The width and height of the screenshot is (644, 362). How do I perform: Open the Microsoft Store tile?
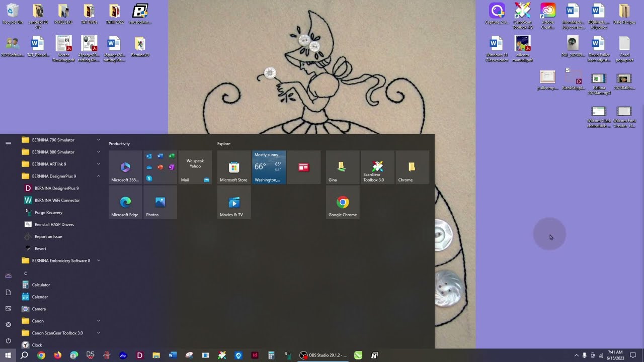(x=234, y=167)
